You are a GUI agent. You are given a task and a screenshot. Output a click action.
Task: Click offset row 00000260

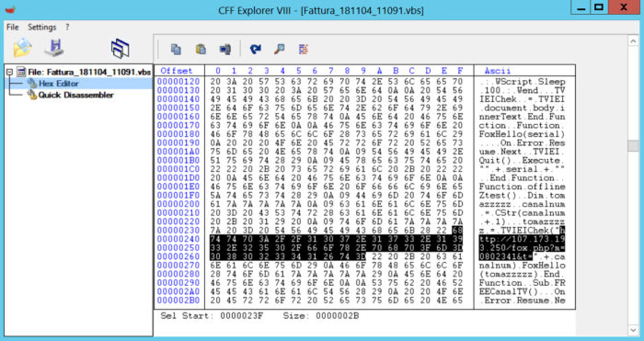click(178, 256)
